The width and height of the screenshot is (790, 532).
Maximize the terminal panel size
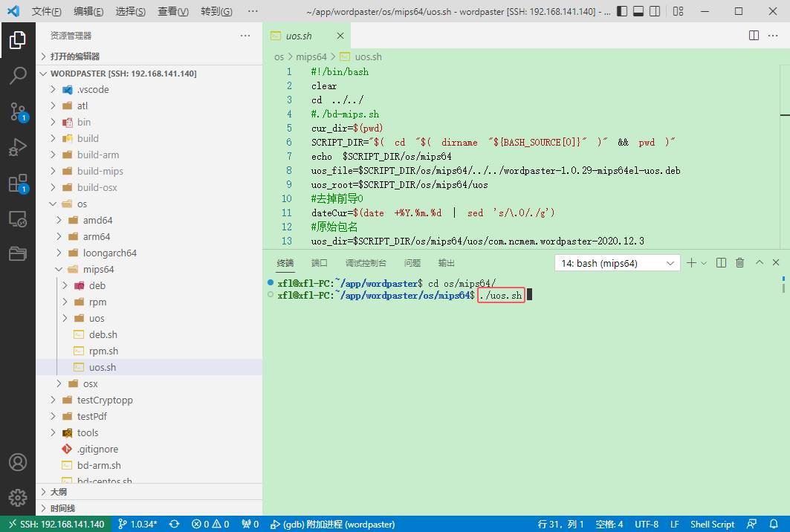tap(760, 262)
